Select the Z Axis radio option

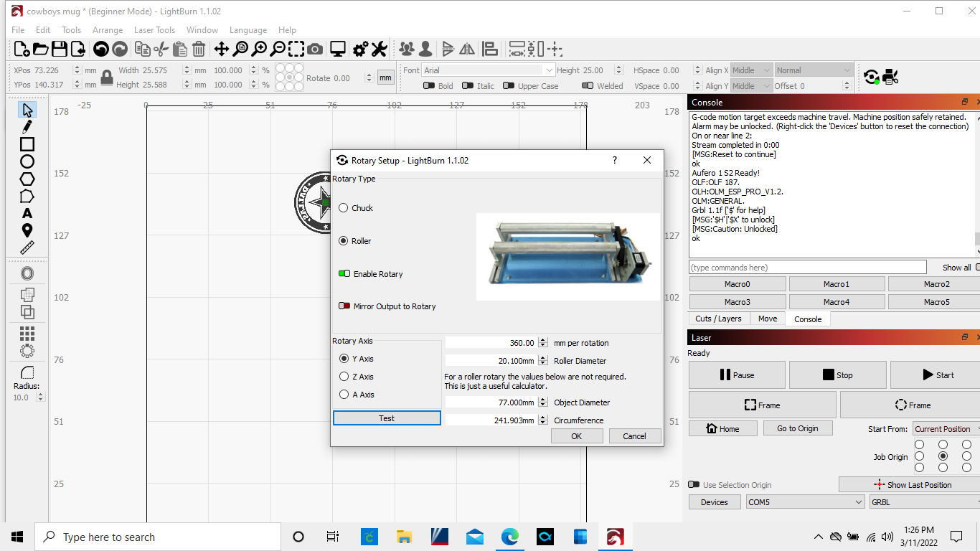pos(344,377)
